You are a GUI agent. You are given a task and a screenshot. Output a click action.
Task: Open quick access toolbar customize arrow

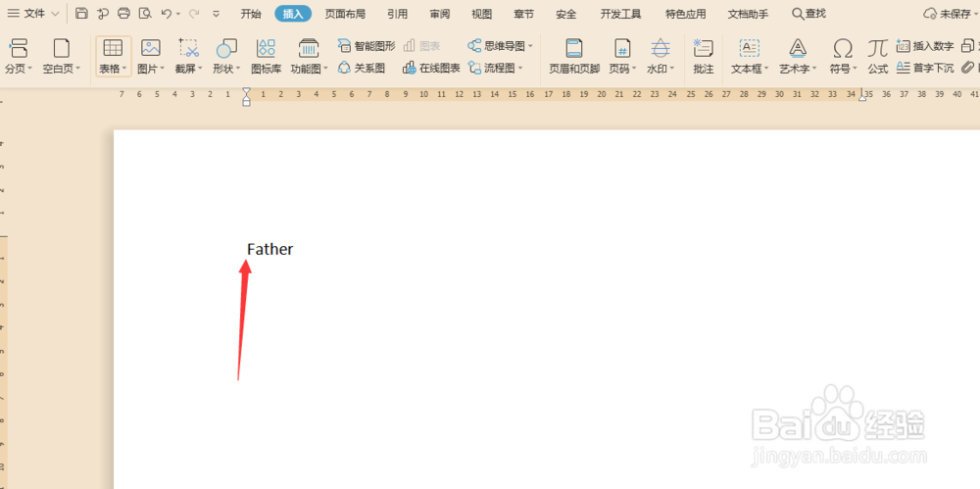click(x=217, y=14)
